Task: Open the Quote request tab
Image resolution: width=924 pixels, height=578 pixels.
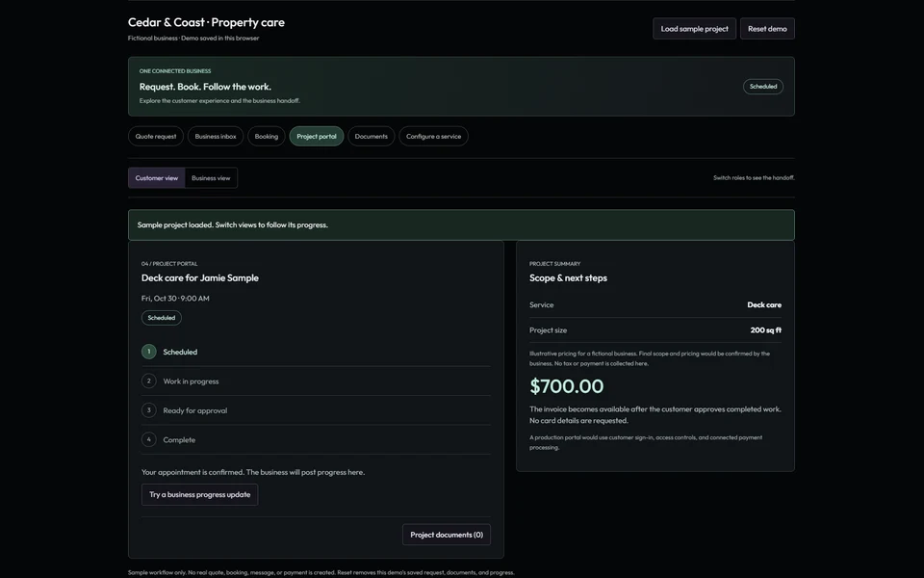Action: point(156,136)
